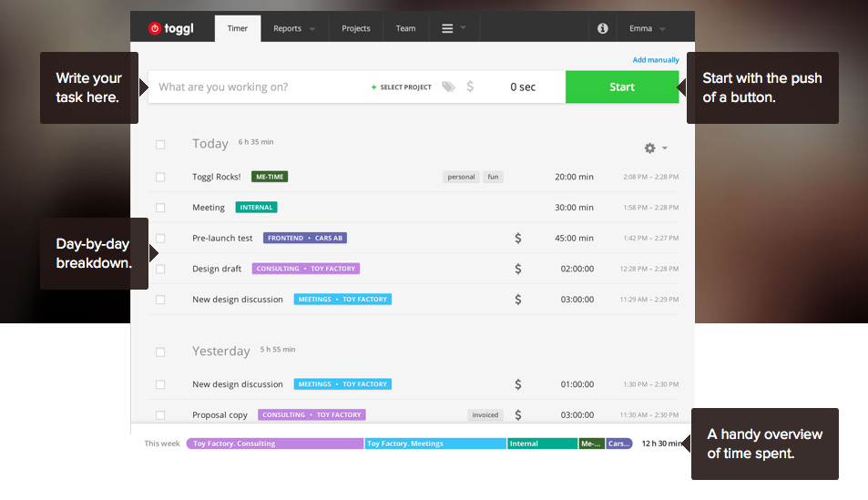Select all Today entries checkbox
This screenshot has width=868, height=500.
point(160,145)
